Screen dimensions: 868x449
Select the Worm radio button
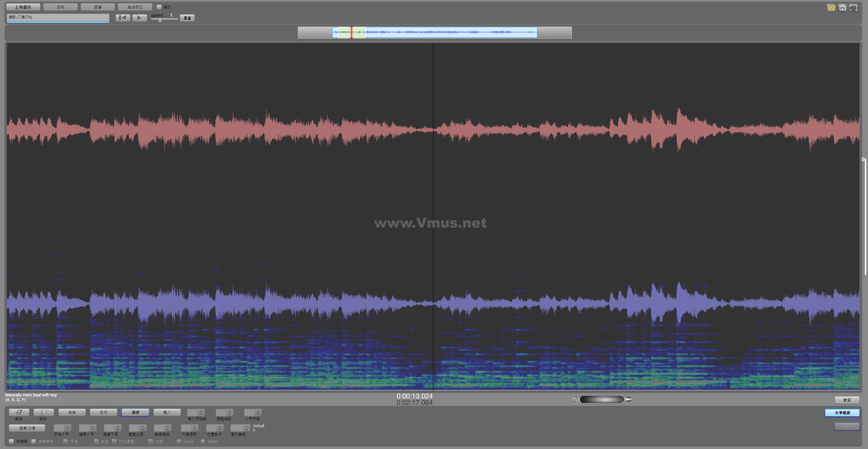tap(203, 441)
